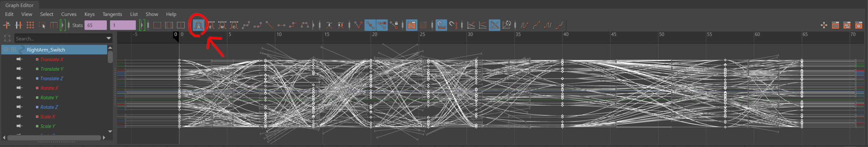This screenshot has width=868, height=147.
Task: Open the View menu
Action: pos(27,14)
